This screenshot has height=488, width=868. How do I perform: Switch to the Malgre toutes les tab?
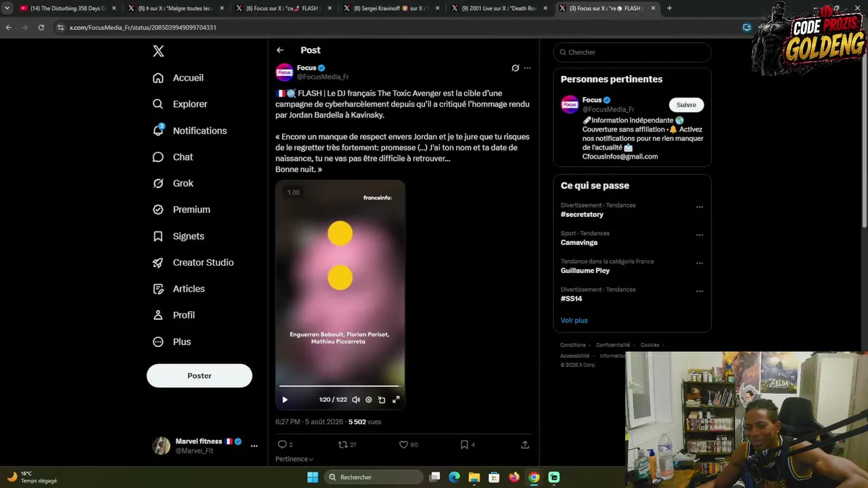coord(175,8)
